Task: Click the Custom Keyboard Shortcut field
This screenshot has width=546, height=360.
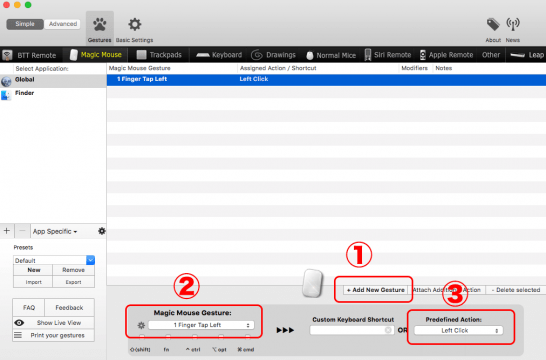Action: 352,330
